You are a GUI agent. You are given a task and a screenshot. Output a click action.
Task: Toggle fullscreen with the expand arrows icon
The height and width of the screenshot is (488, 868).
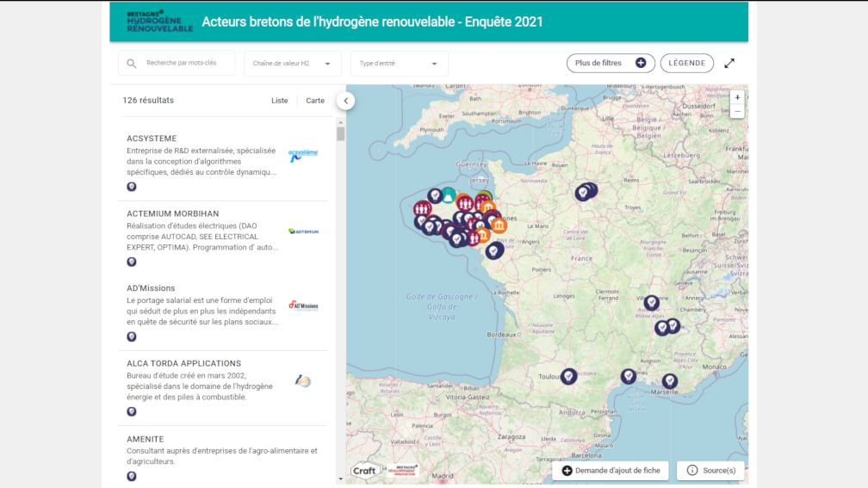click(x=729, y=63)
